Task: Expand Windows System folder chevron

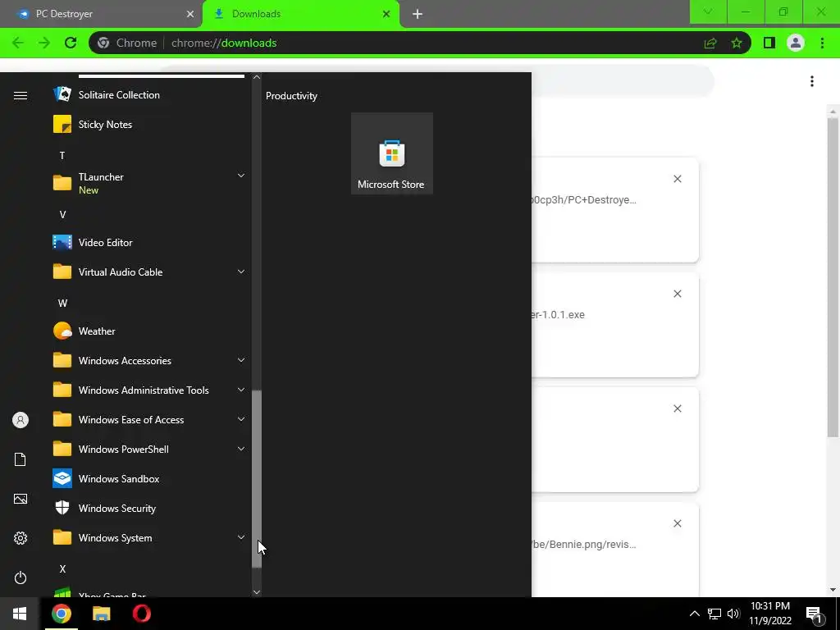Action: (x=241, y=538)
